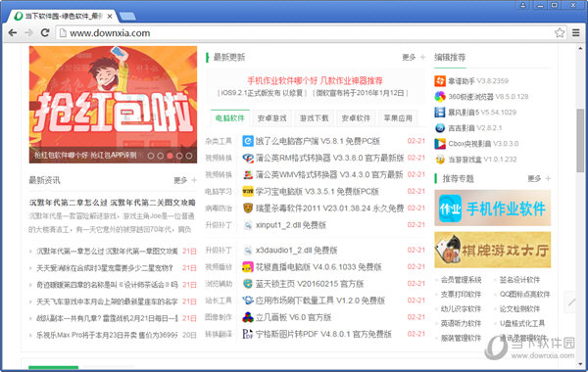Expand 更多 next to 最新资讯
The image size is (588, 372).
(185, 180)
